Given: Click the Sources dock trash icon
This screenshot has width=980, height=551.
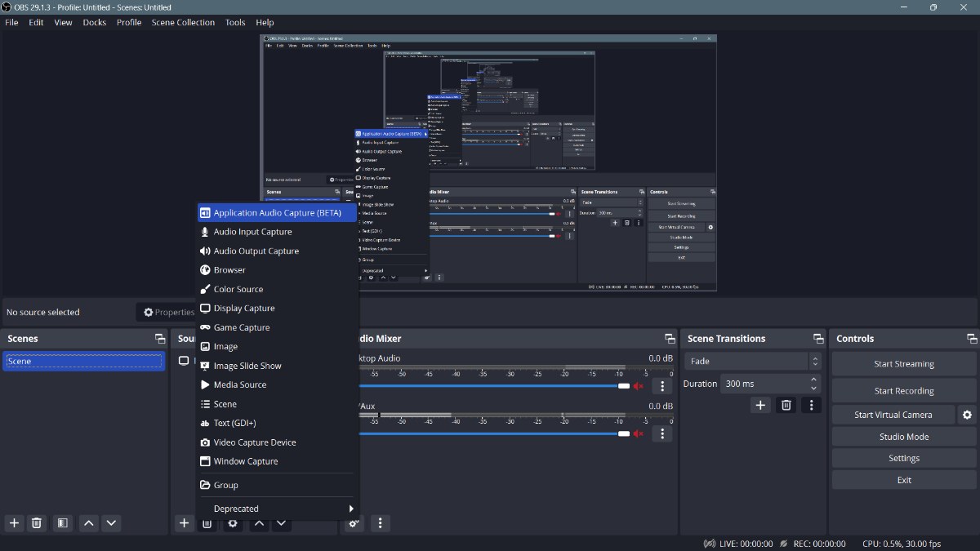Looking at the screenshot, I should pos(207,523).
